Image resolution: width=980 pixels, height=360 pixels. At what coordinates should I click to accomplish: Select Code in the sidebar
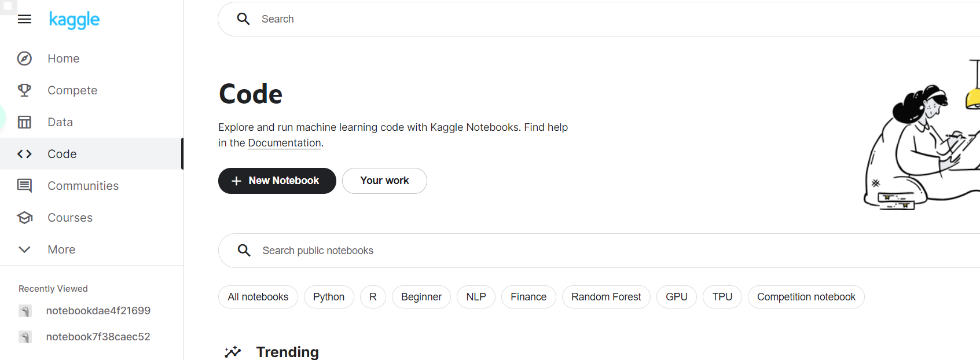point(91,154)
